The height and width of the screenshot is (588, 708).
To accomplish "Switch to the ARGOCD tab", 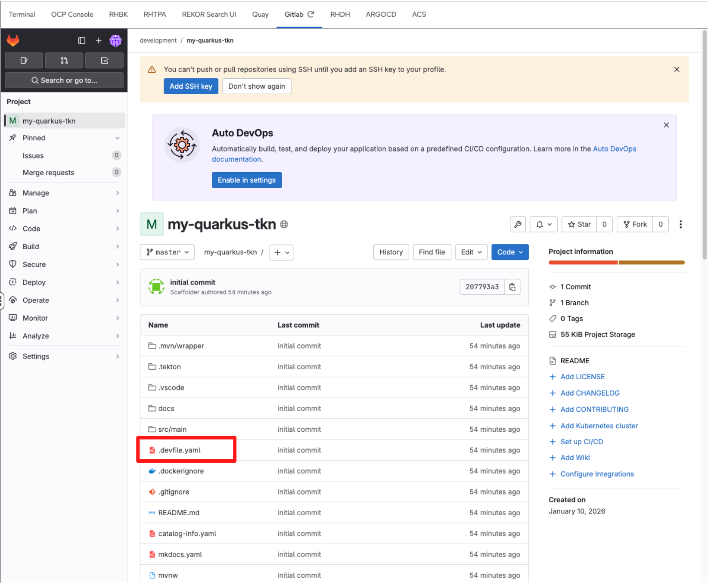I will [381, 14].
